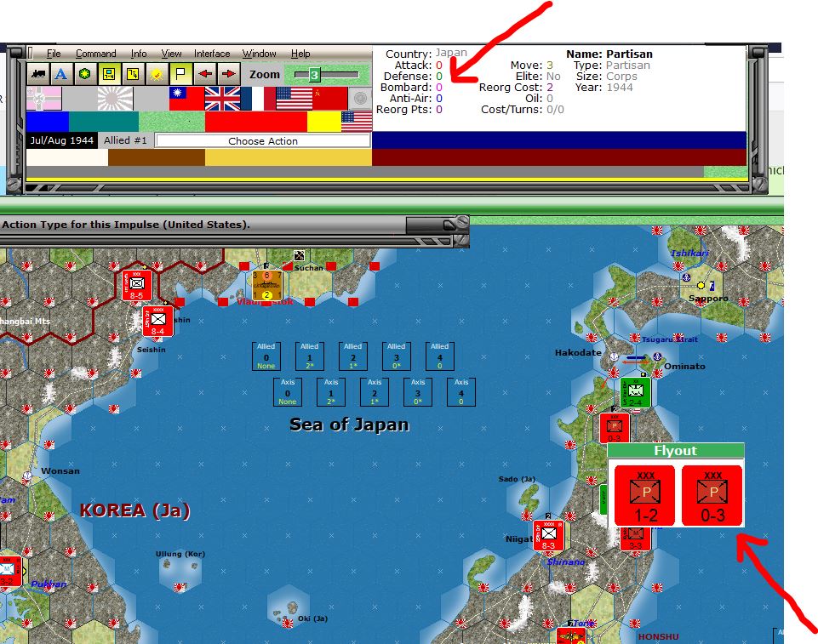
Task: Click the blue letter A toolbar icon
Action: tap(61, 74)
